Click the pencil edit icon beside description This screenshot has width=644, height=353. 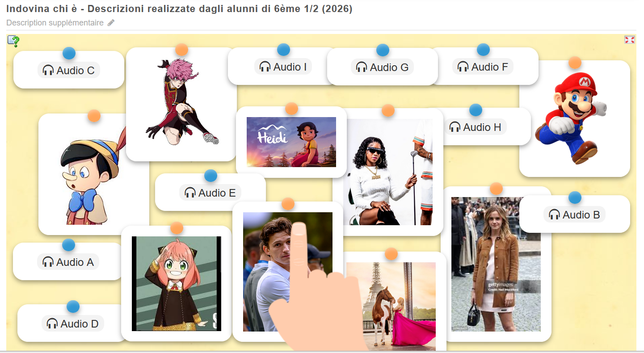[x=111, y=23]
